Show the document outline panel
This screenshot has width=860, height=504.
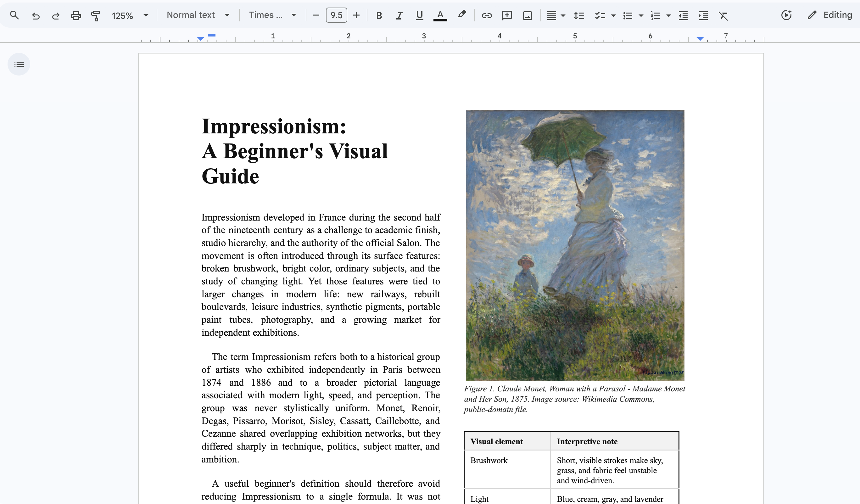(x=19, y=64)
